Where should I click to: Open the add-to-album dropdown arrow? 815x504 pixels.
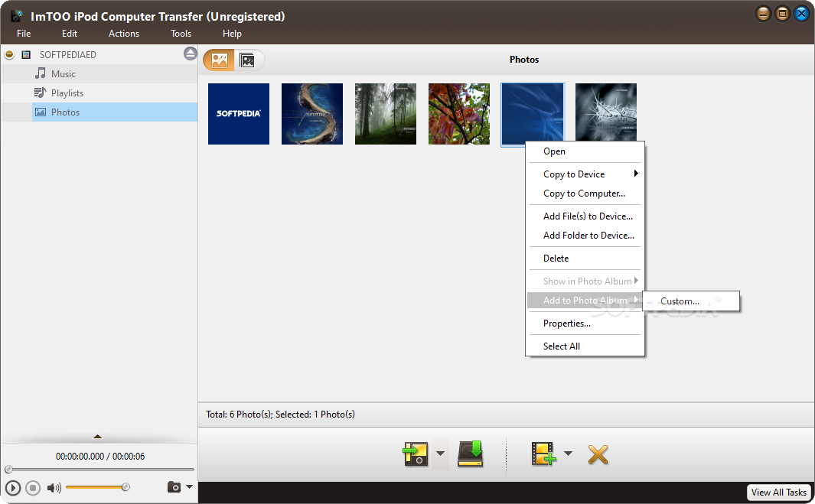[x=568, y=454]
